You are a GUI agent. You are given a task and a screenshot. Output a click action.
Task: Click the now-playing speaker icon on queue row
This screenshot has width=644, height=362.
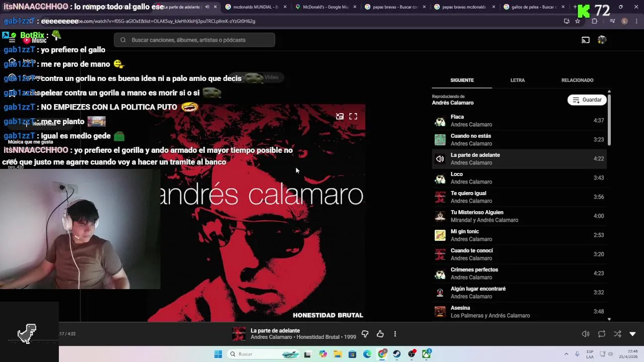pyautogui.click(x=440, y=159)
